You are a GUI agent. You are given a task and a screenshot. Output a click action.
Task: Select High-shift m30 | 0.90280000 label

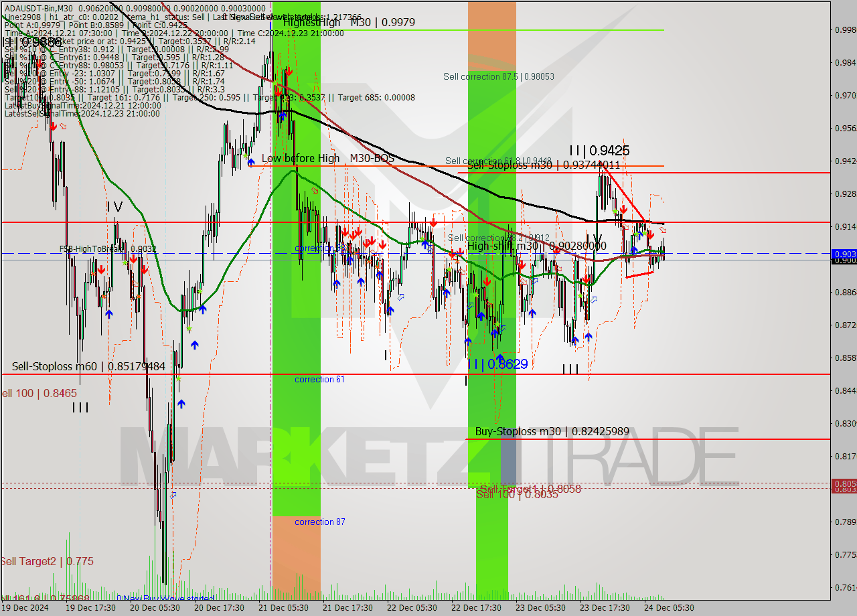(537, 246)
